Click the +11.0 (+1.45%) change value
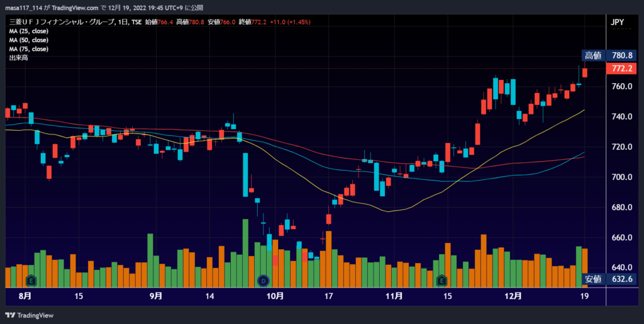 coord(291,22)
